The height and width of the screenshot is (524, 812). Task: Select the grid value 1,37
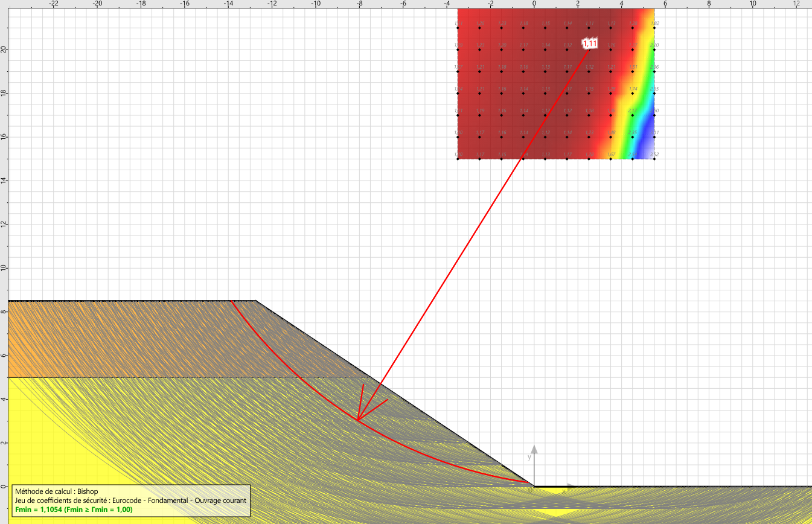(633, 45)
